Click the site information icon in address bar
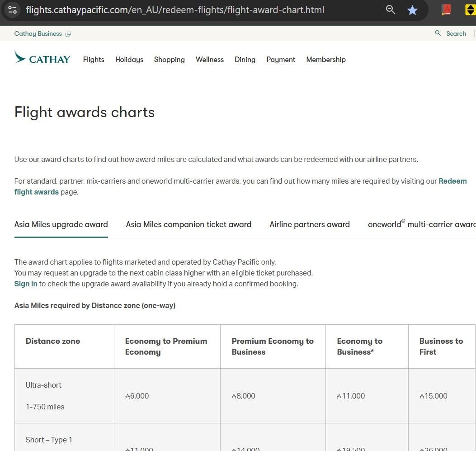This screenshot has width=476, height=451. pos(13,9)
